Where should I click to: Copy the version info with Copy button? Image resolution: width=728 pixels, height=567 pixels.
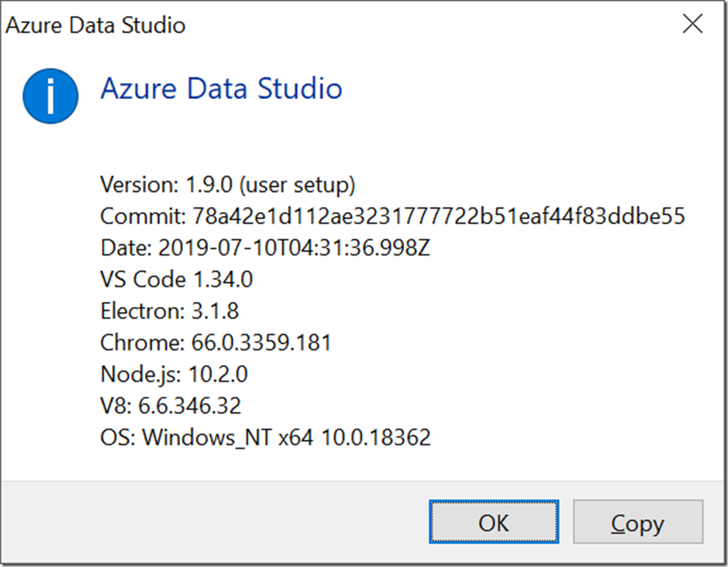pyautogui.click(x=638, y=521)
